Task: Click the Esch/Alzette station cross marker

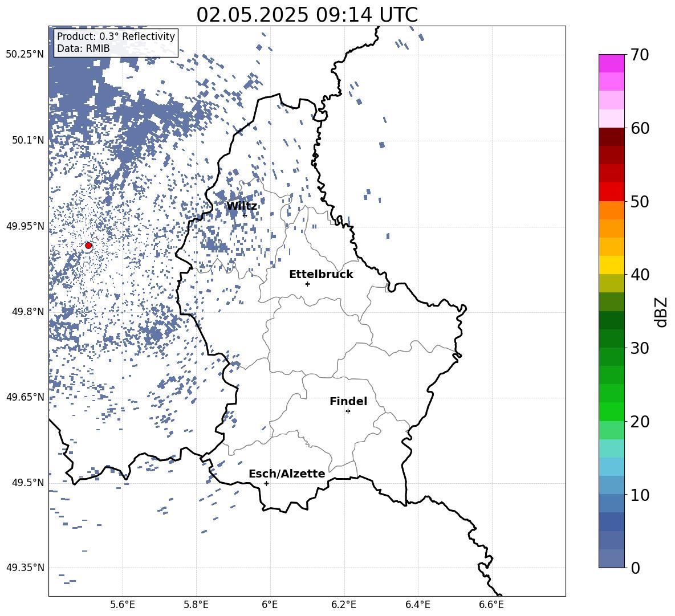Action: (266, 483)
